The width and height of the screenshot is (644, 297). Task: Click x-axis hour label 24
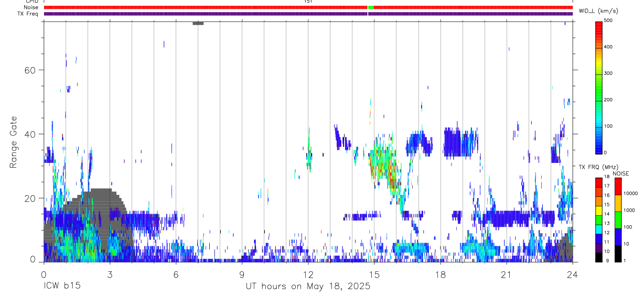click(x=572, y=274)
